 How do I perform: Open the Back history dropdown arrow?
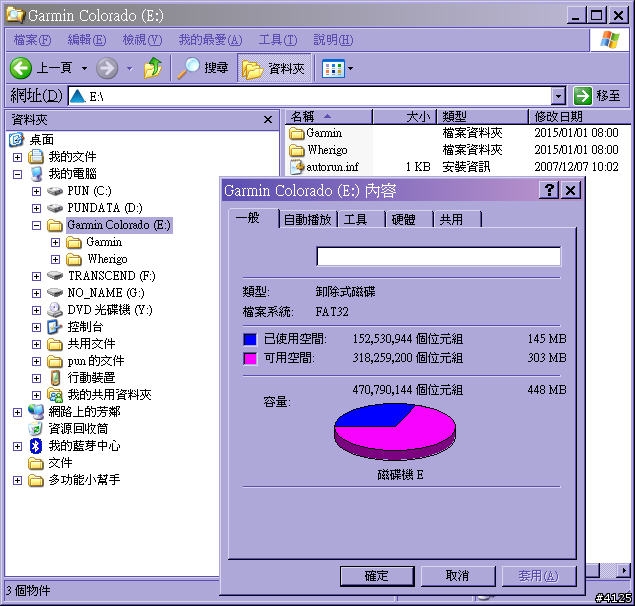click(84, 68)
